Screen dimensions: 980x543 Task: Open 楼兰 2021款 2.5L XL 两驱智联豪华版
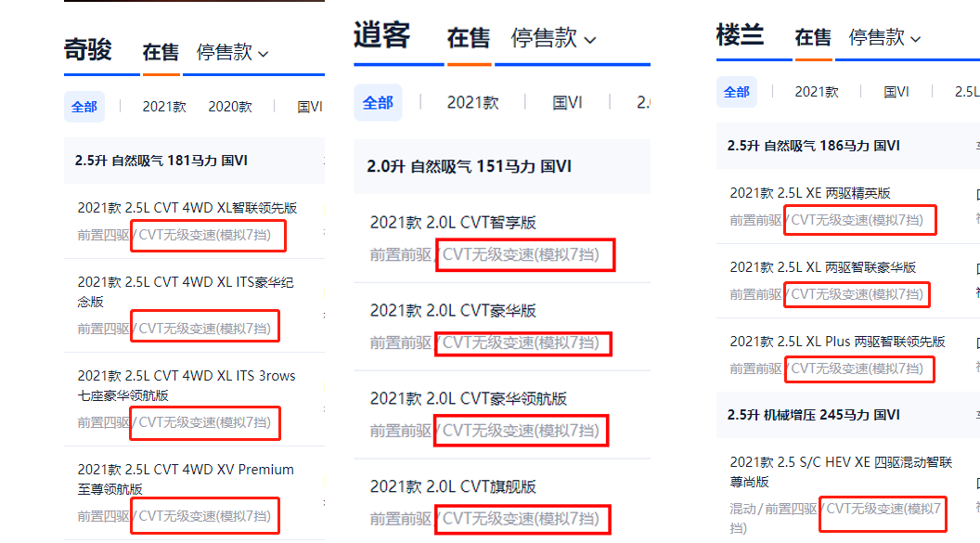[822, 267]
